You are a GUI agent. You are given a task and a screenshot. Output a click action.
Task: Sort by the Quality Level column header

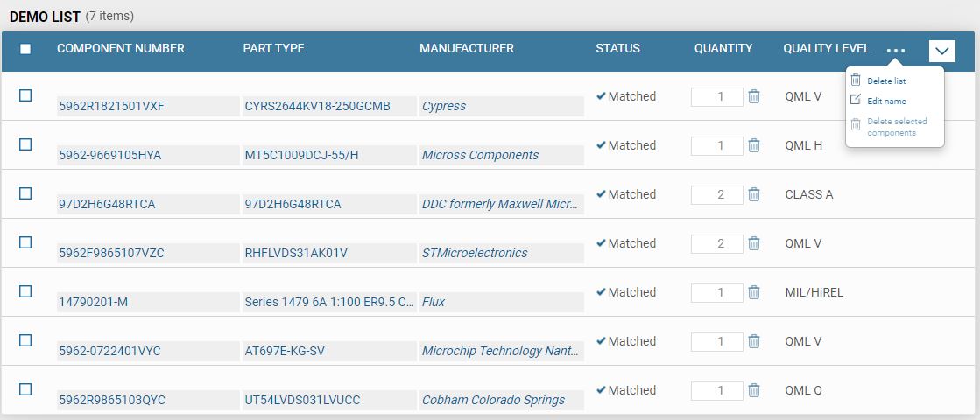click(x=826, y=48)
